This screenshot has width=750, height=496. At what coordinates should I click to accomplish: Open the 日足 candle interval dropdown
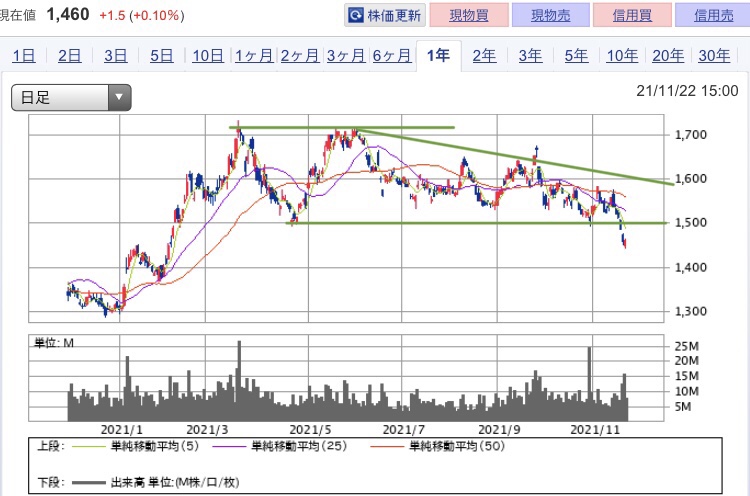(x=71, y=98)
